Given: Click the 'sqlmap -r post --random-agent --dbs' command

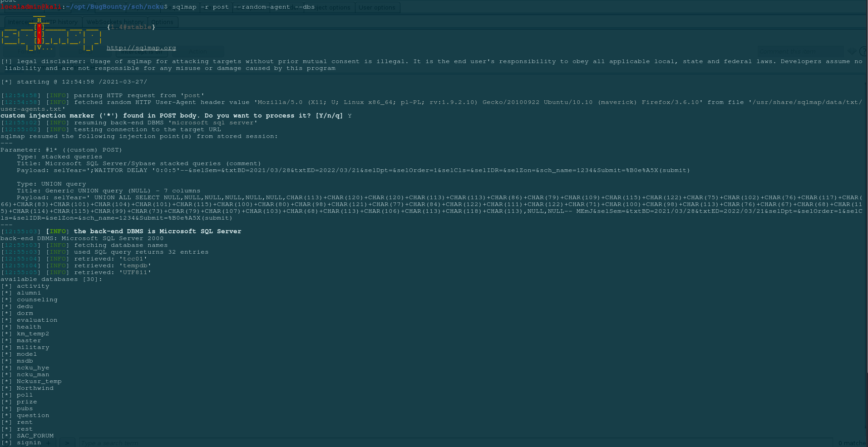Looking at the screenshot, I should tap(243, 7).
